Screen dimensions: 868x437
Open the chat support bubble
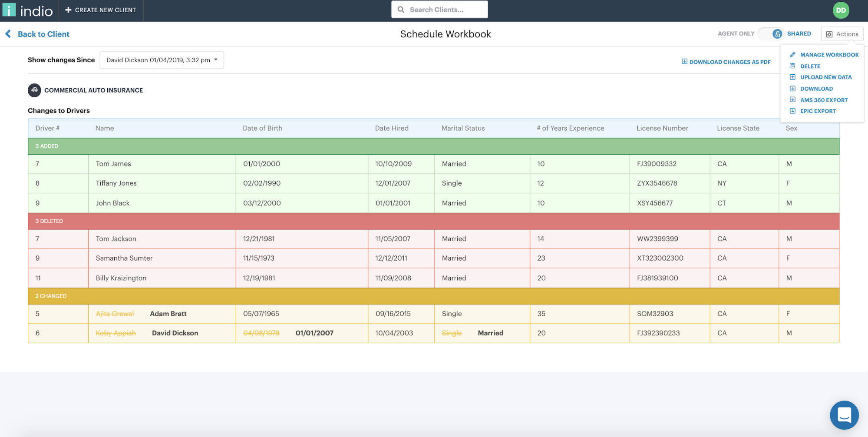pos(844,415)
